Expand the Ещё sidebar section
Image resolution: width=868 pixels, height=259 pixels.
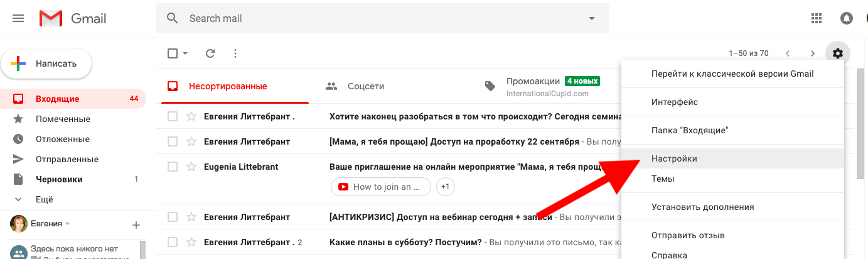pyautogui.click(x=44, y=199)
